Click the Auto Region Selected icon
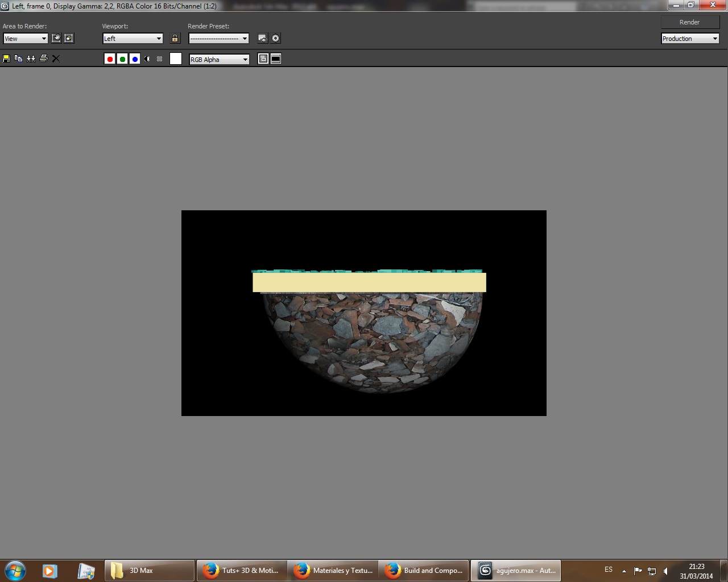728x582 pixels. pos(69,38)
